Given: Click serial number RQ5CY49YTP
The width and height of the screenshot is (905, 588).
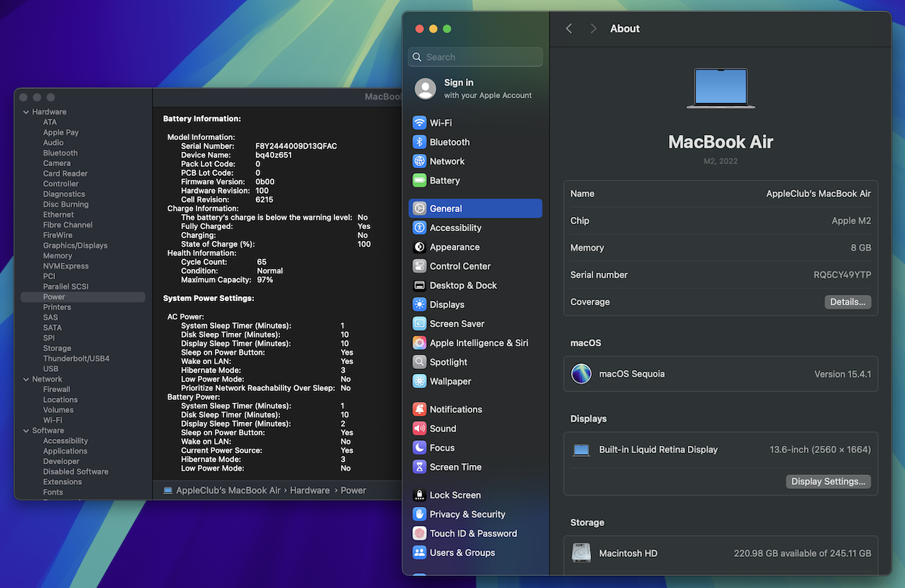Looking at the screenshot, I should coord(842,275).
